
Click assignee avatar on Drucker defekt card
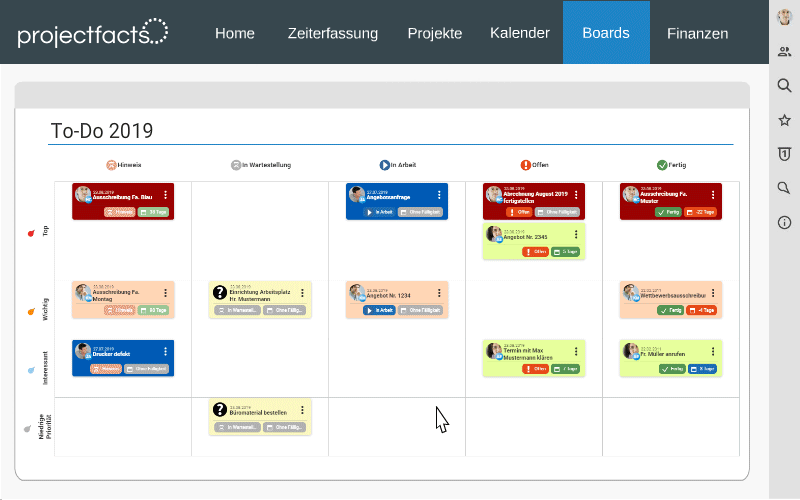coord(83,351)
